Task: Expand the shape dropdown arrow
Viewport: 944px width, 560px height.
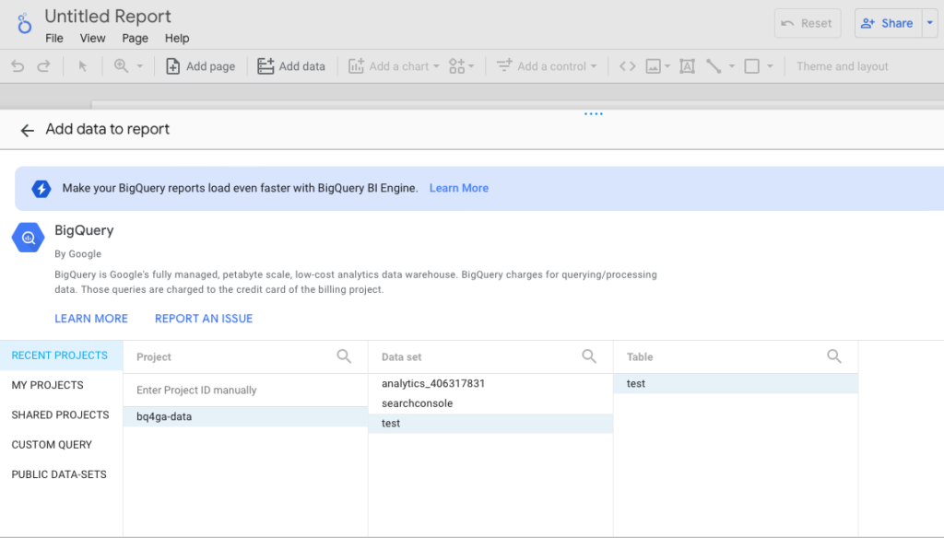Action: pos(770,66)
